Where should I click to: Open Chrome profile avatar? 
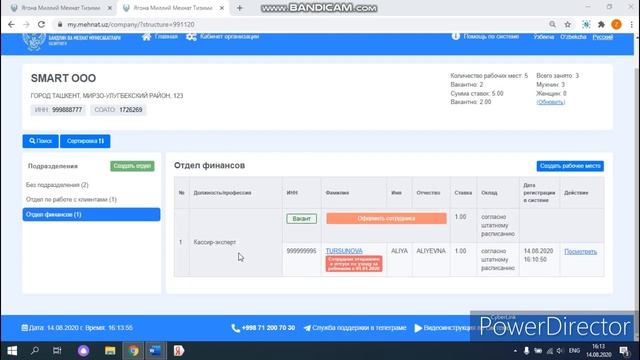[616, 24]
